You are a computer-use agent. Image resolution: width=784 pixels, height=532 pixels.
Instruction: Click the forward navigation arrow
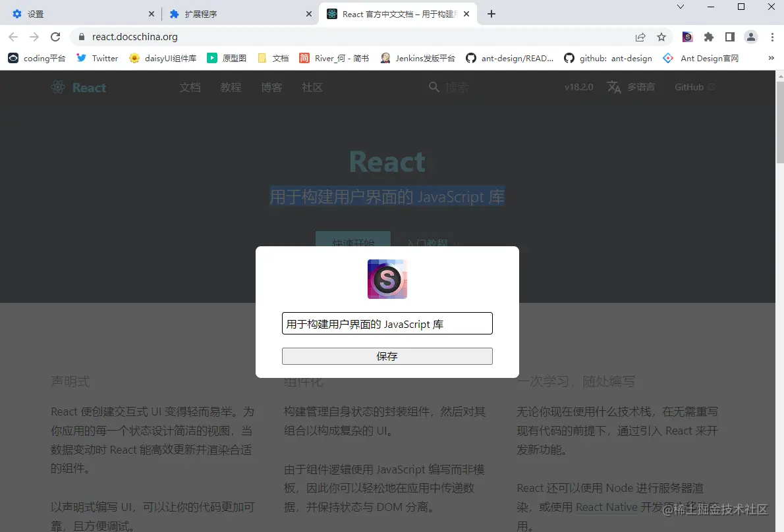[34, 36]
